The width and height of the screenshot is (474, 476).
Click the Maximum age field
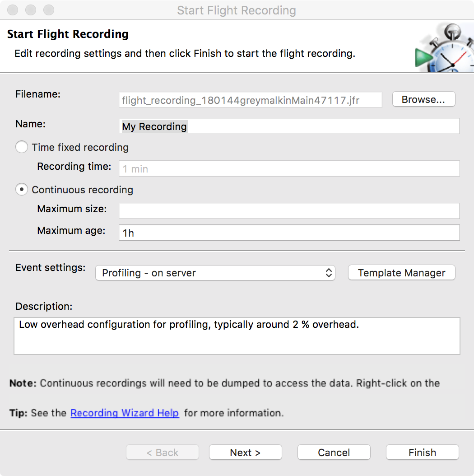289,233
